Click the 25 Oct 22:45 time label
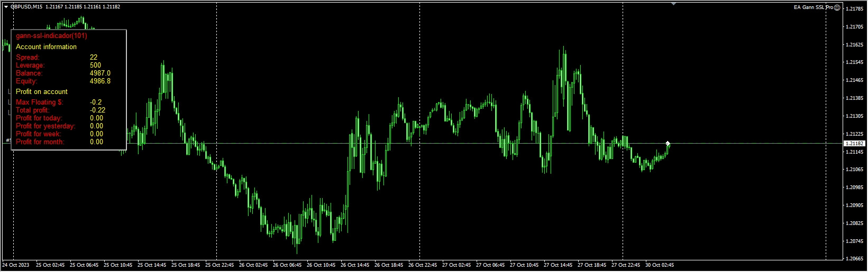This screenshot has height=272, width=868. tap(220, 265)
